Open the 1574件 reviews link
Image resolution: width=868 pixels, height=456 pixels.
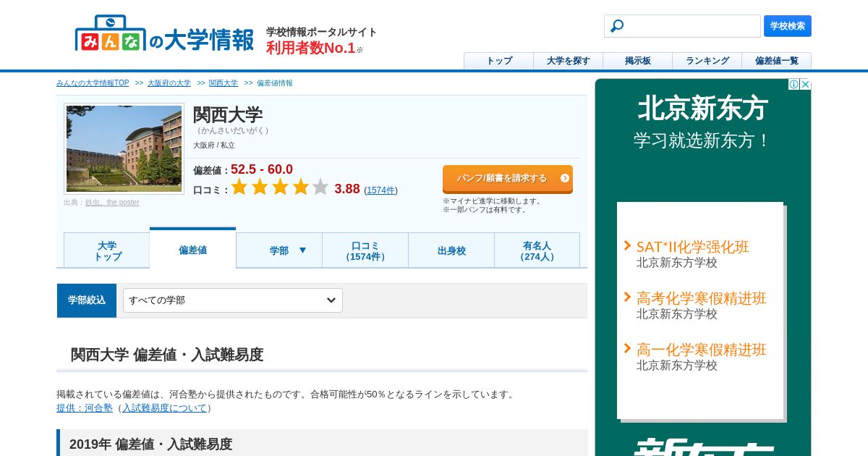point(381,190)
